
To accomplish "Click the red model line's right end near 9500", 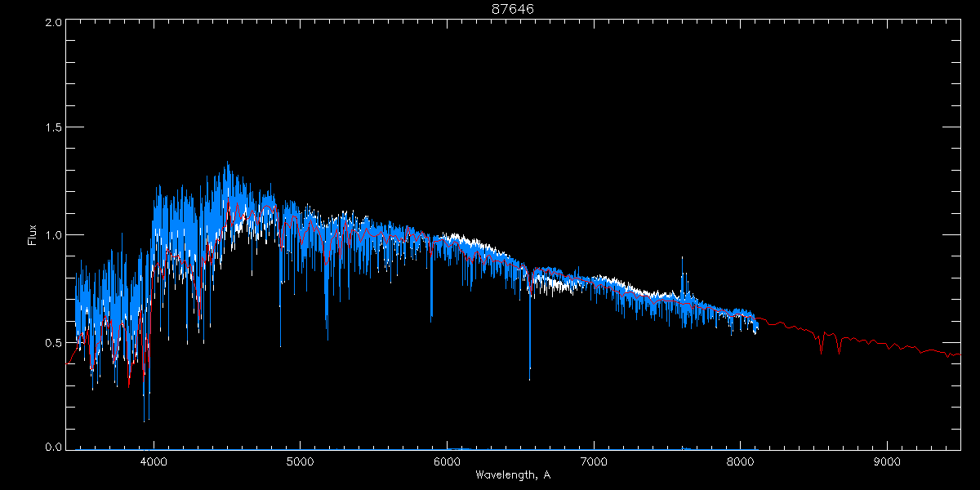I will (959, 356).
